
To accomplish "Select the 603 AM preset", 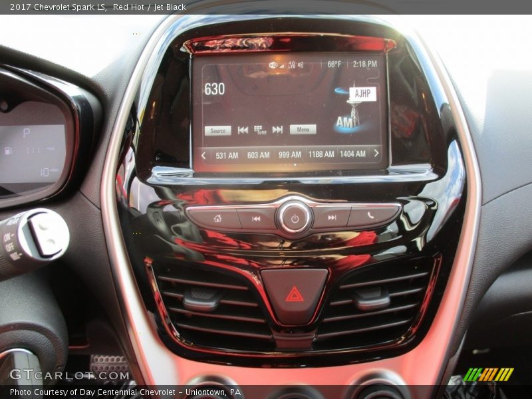I will (257, 154).
